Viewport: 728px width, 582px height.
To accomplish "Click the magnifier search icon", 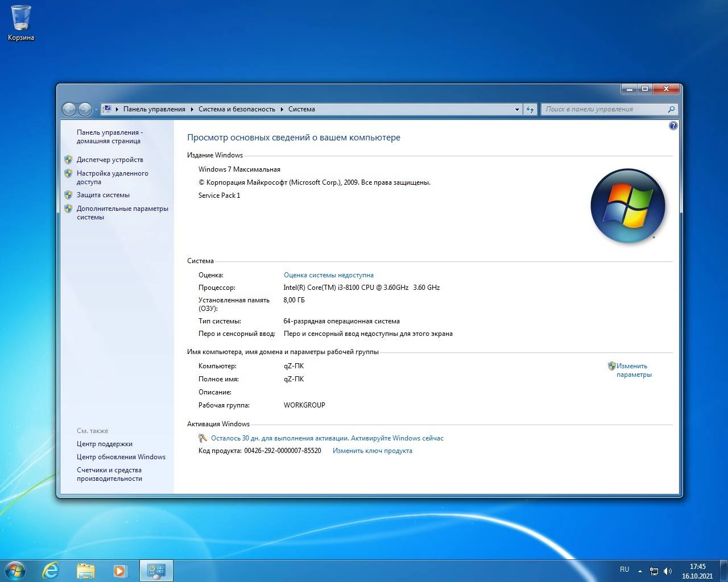I will click(672, 109).
